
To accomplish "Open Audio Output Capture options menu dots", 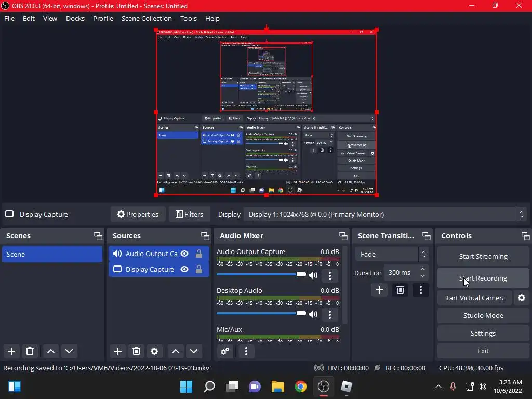I will (330, 275).
